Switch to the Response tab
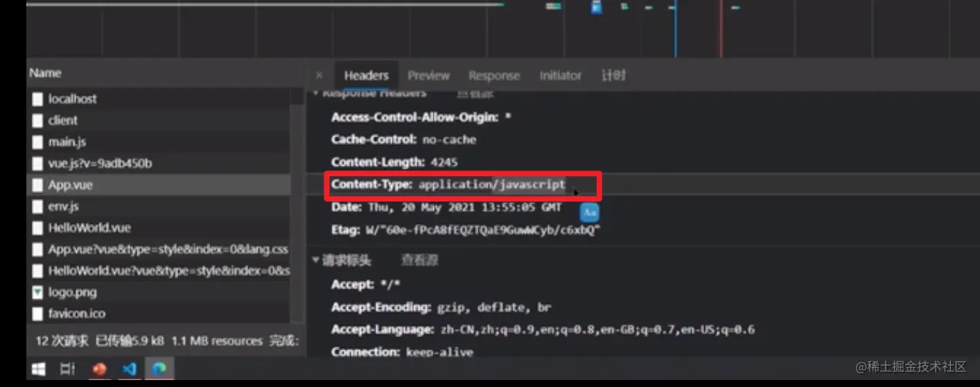This screenshot has width=980, height=387. 493,76
